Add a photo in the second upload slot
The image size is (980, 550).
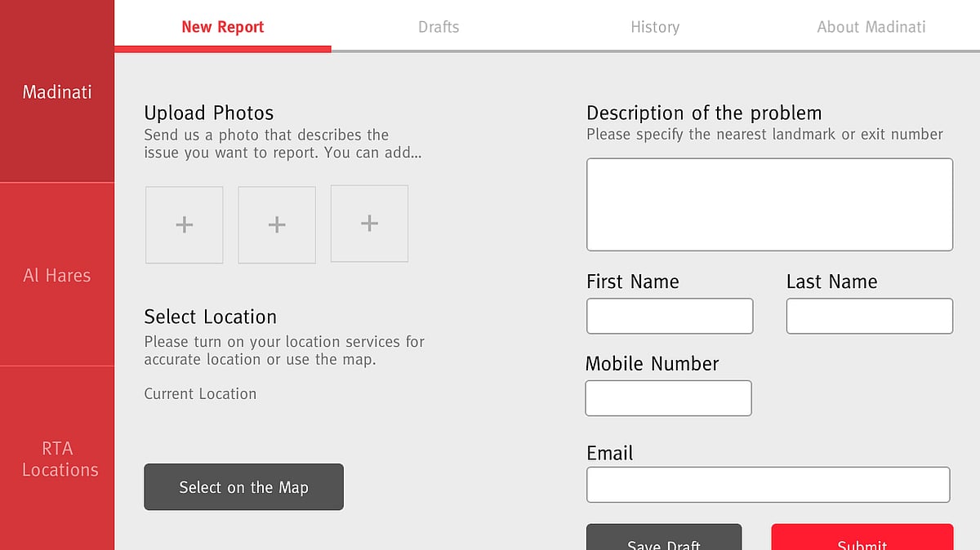[277, 224]
